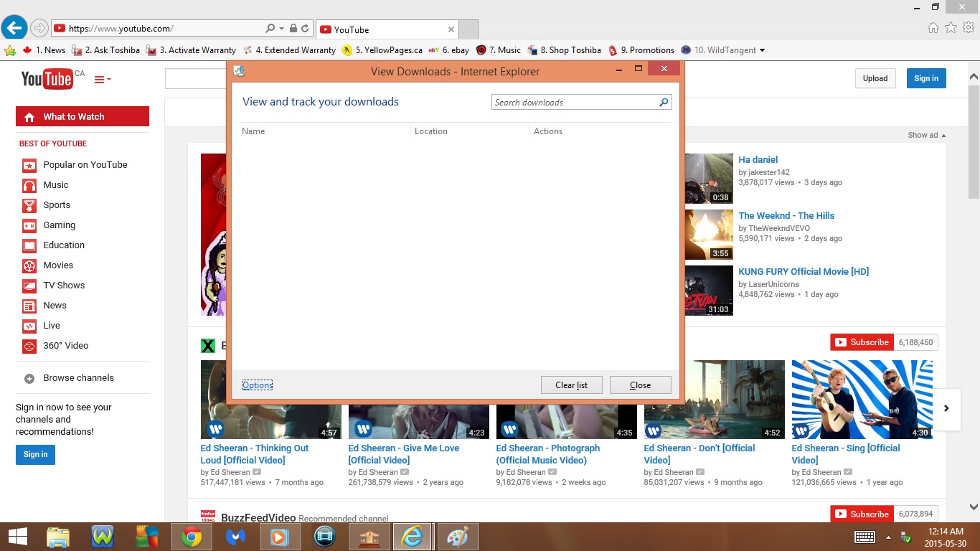980x551 pixels.
Task: Click the next arrow on video shelf
Action: (x=946, y=408)
